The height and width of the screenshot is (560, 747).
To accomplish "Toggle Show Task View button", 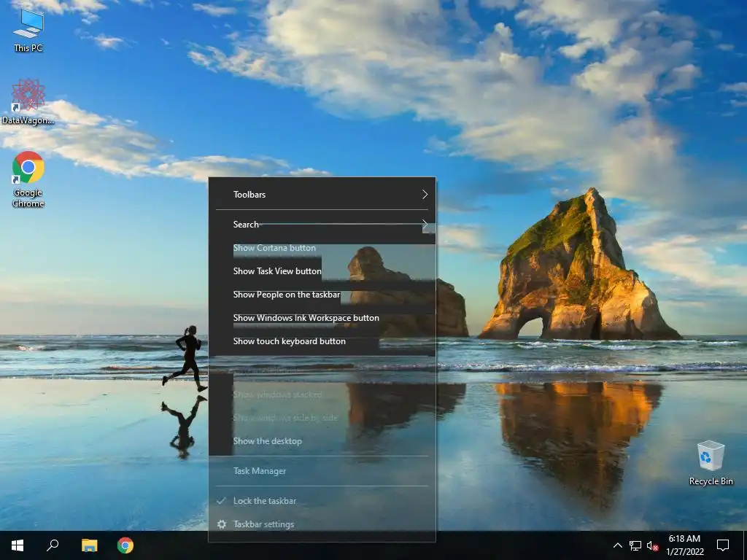I will [322, 271].
